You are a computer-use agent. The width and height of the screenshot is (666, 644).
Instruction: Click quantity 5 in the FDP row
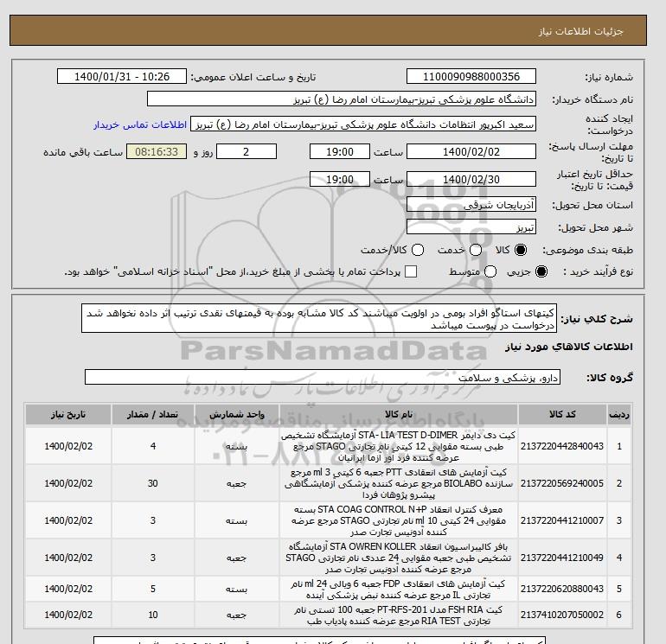click(x=153, y=589)
